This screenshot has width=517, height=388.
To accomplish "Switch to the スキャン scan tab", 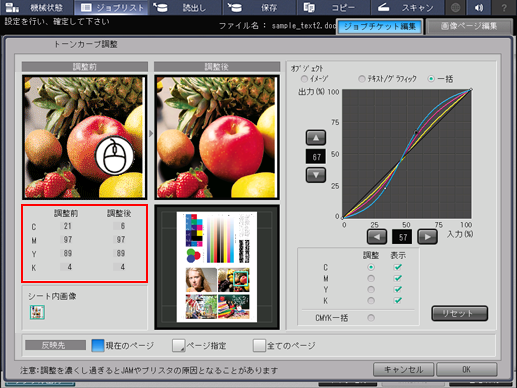I will [x=407, y=7].
